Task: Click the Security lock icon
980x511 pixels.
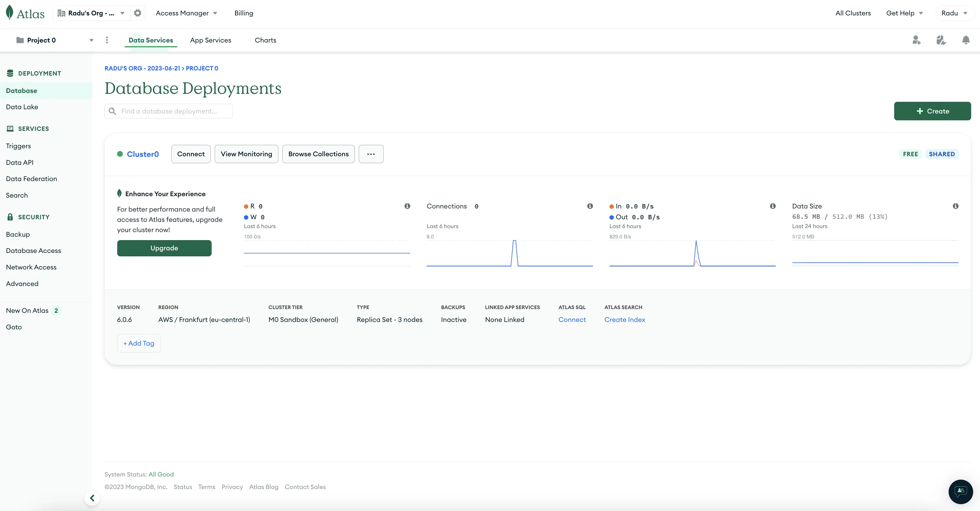Action: [x=10, y=217]
